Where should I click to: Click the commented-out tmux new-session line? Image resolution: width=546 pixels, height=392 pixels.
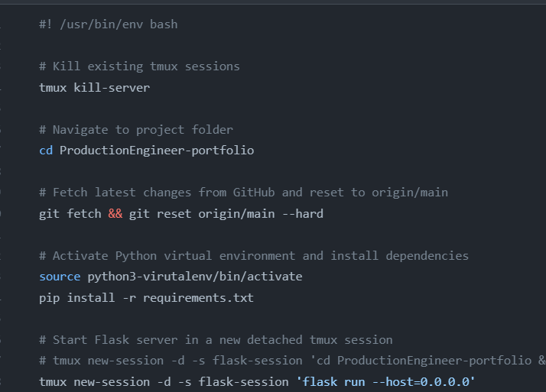[292, 361]
